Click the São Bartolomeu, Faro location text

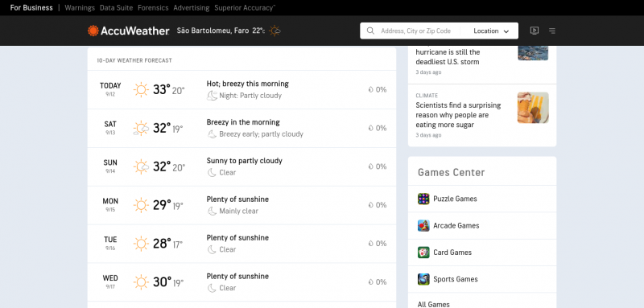(213, 31)
